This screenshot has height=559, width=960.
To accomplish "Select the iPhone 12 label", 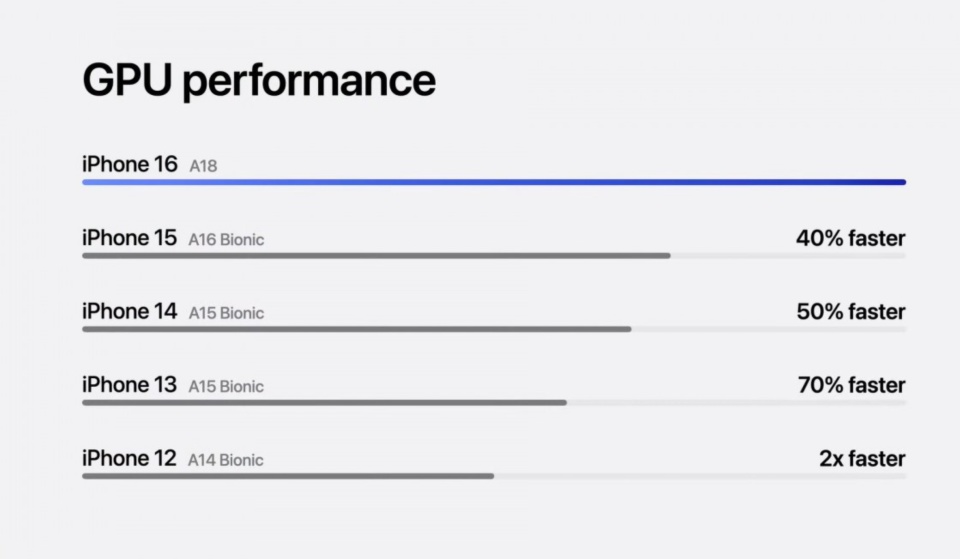I will [130, 459].
